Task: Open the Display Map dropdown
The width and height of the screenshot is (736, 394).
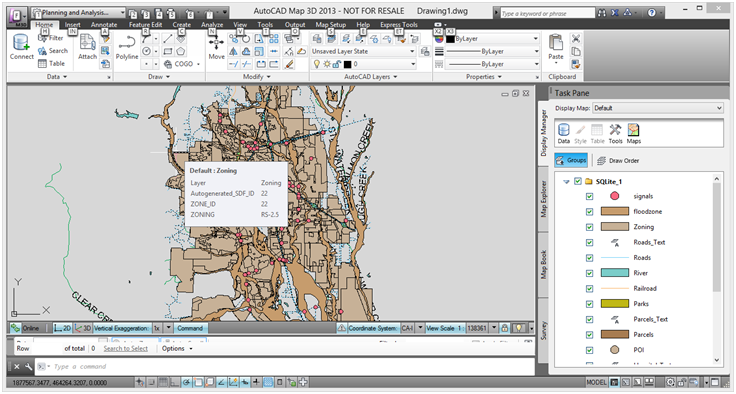Action: [658, 108]
